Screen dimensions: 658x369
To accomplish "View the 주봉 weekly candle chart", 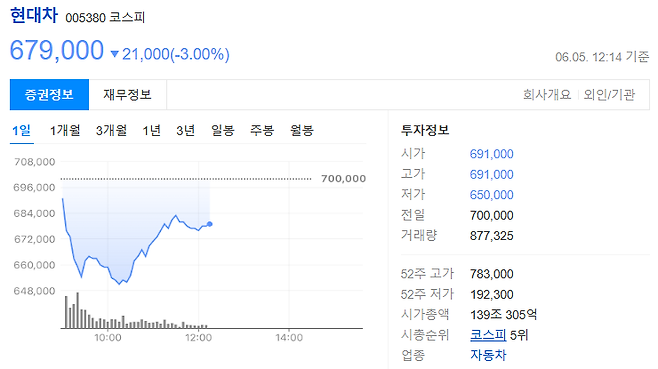I will click(x=262, y=131).
